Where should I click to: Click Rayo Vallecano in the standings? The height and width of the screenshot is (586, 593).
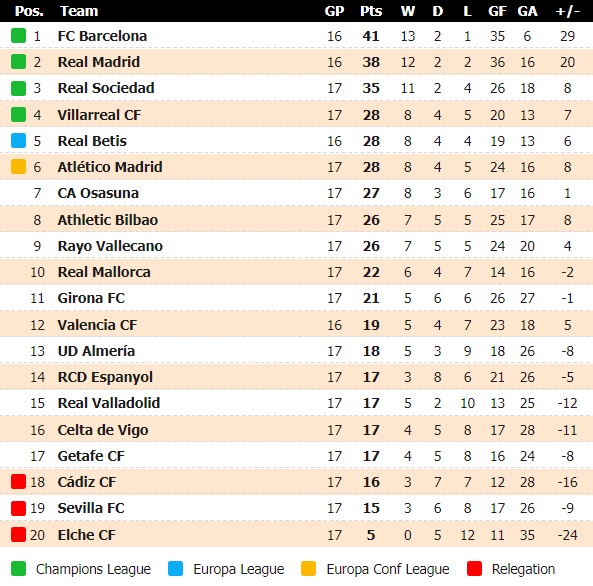pyautogui.click(x=110, y=246)
